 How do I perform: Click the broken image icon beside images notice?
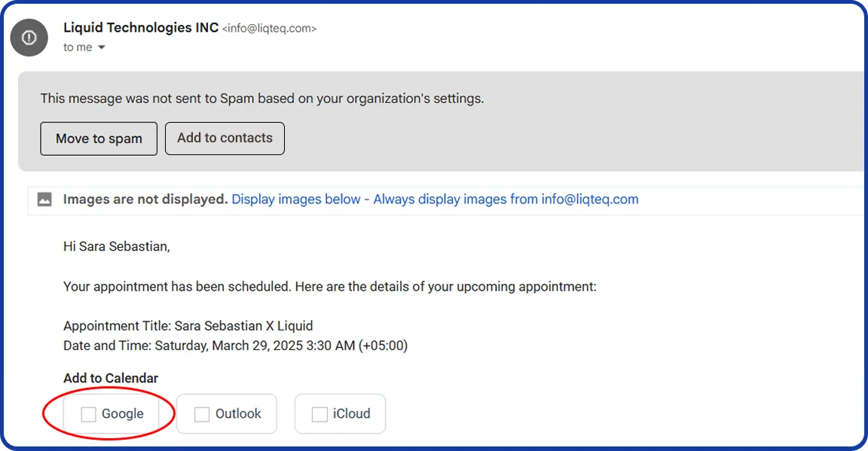click(45, 200)
